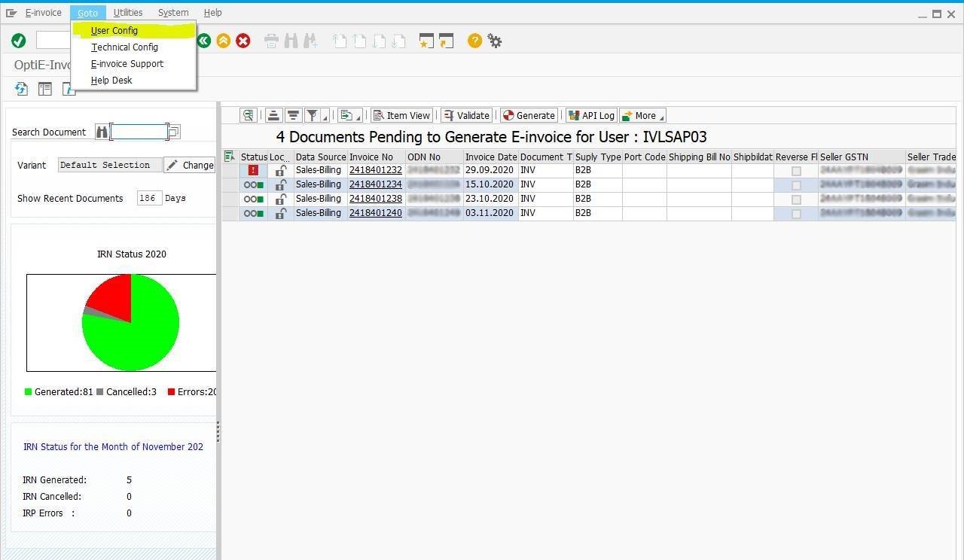Click the command field in top toolbar

tap(54, 41)
